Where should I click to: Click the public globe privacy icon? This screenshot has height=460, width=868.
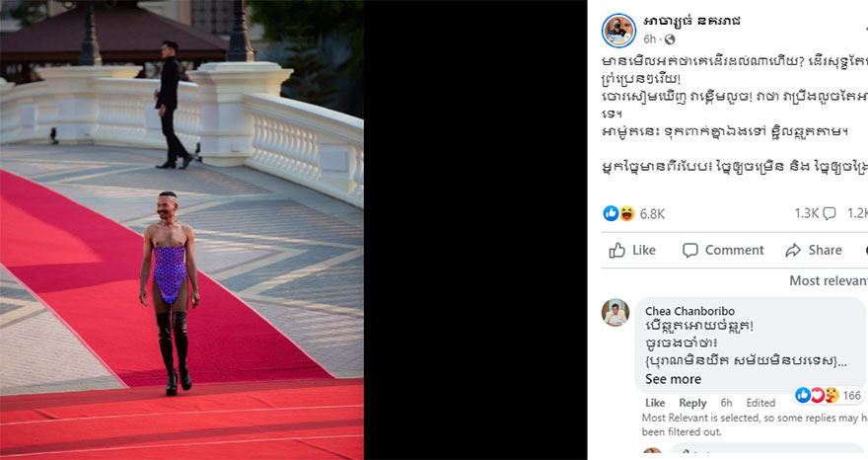(670, 39)
